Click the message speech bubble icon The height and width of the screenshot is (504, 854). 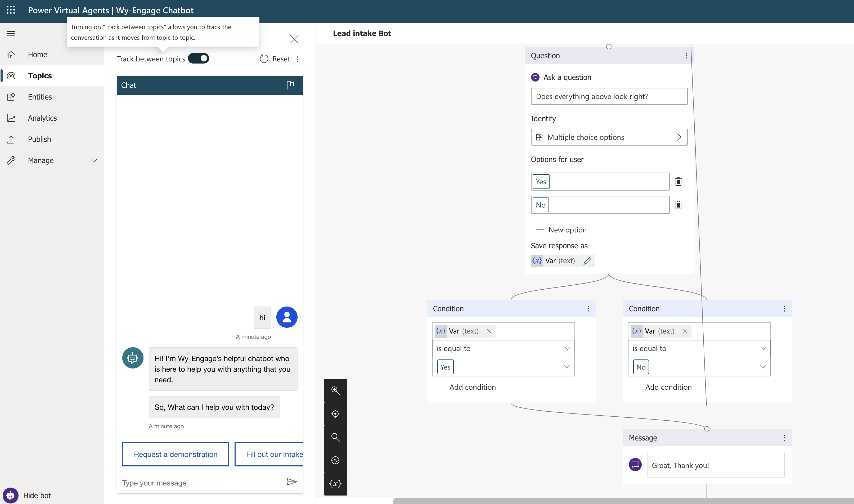[x=635, y=465]
